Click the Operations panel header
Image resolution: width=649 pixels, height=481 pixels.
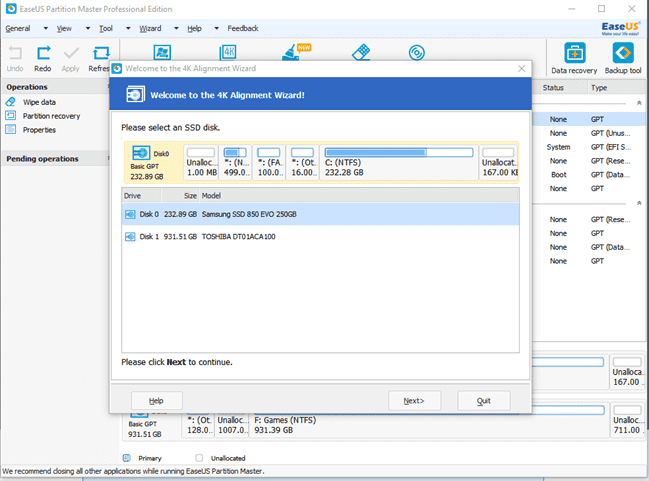(56, 87)
